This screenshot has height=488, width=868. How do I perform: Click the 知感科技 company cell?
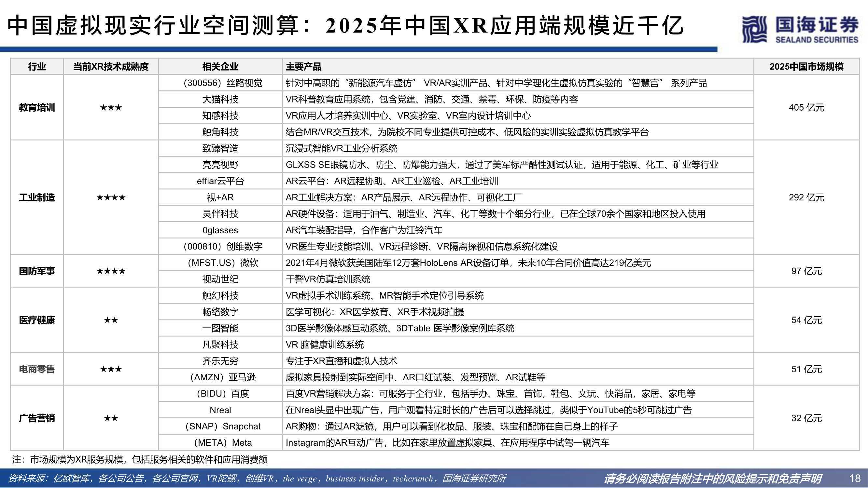pos(220,115)
